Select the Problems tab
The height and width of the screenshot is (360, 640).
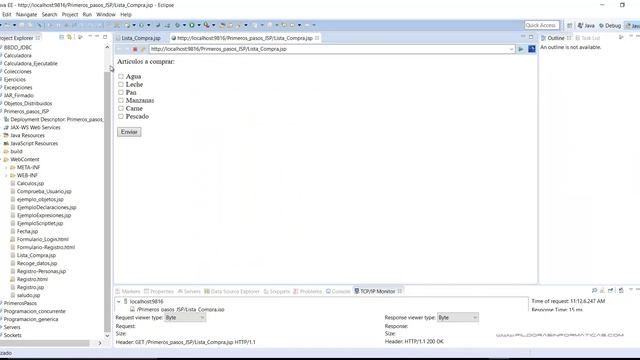(x=307, y=291)
